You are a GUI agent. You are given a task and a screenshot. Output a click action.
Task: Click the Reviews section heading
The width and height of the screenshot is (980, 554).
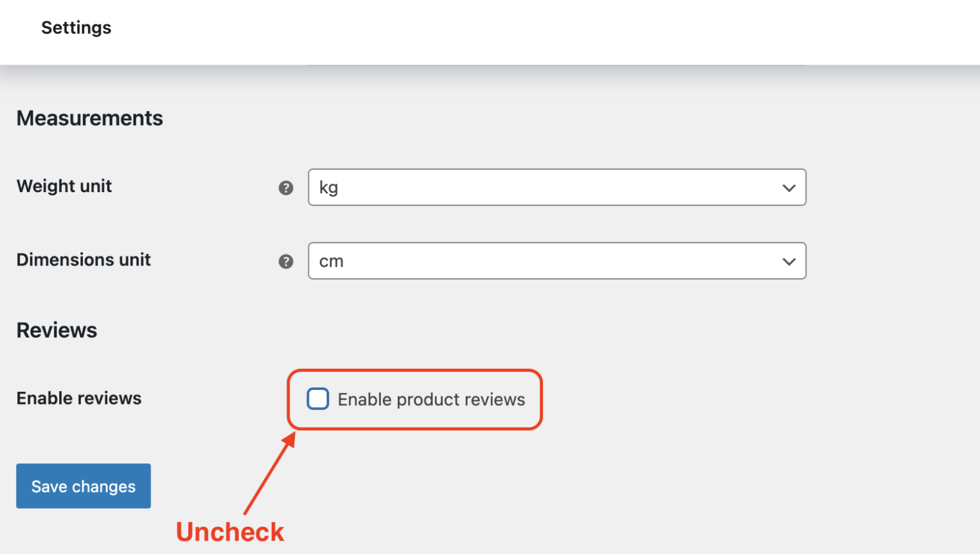point(57,331)
